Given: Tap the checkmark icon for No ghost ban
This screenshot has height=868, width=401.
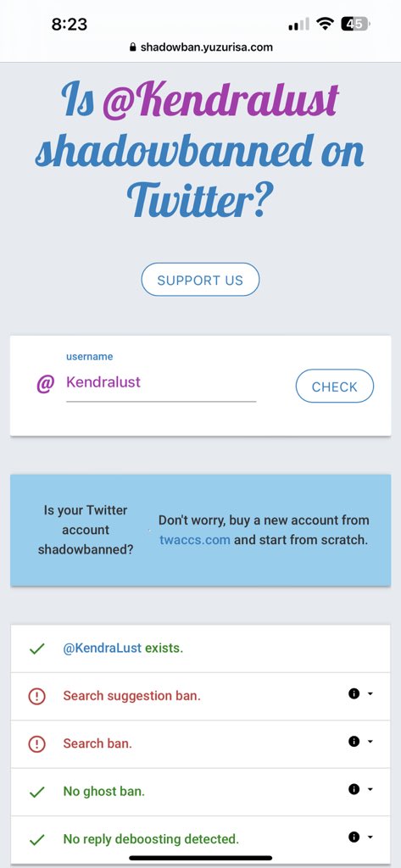Looking at the screenshot, I should [36, 793].
